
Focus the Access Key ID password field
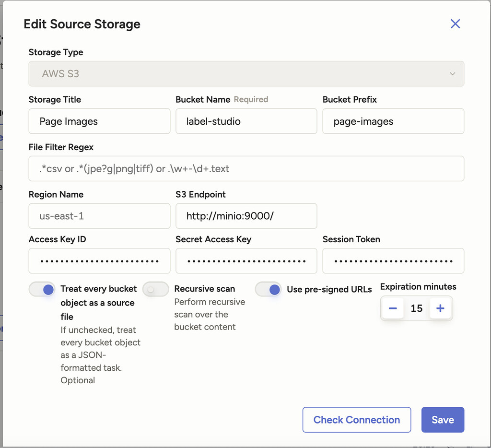[x=99, y=261]
